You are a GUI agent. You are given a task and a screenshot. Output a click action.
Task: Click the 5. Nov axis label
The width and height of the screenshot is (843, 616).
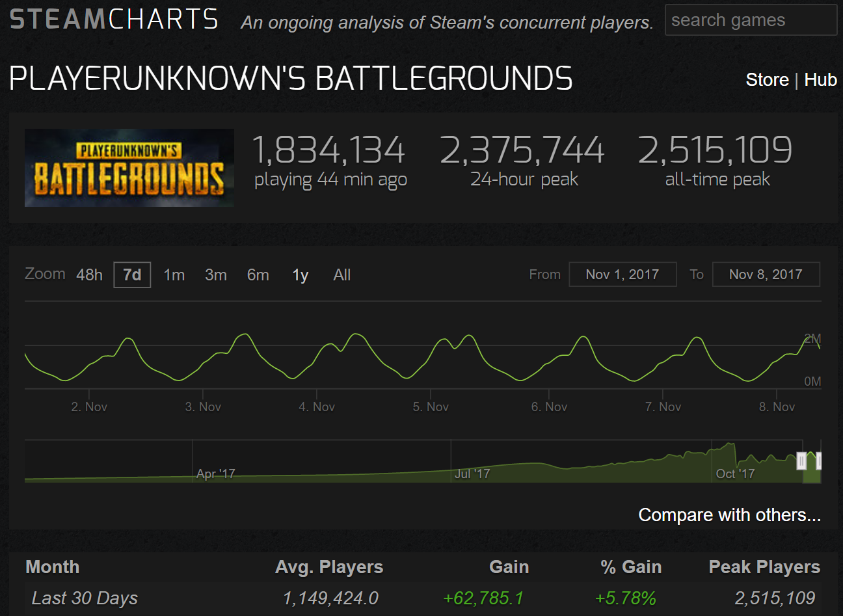coord(431,407)
